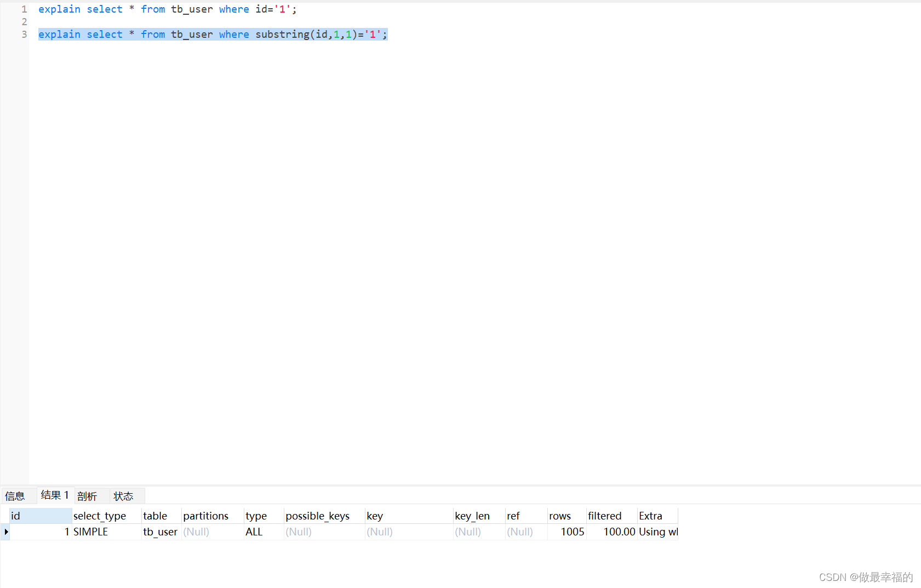This screenshot has height=588, width=921.
Task: Select the (Null) ref cell
Action: click(526, 532)
